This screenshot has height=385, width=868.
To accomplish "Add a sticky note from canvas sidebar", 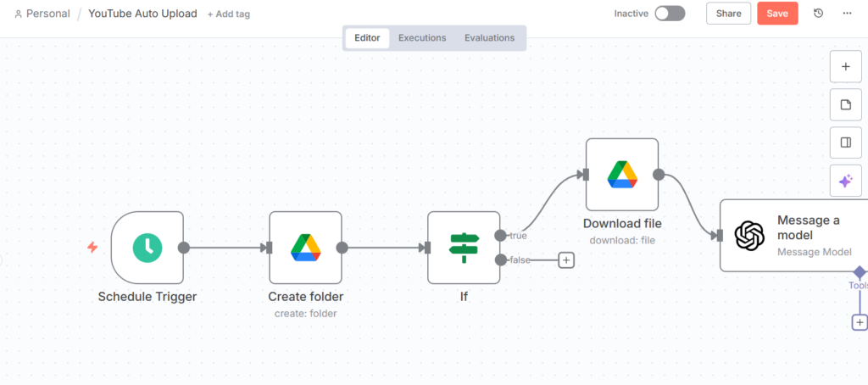I will [x=844, y=104].
